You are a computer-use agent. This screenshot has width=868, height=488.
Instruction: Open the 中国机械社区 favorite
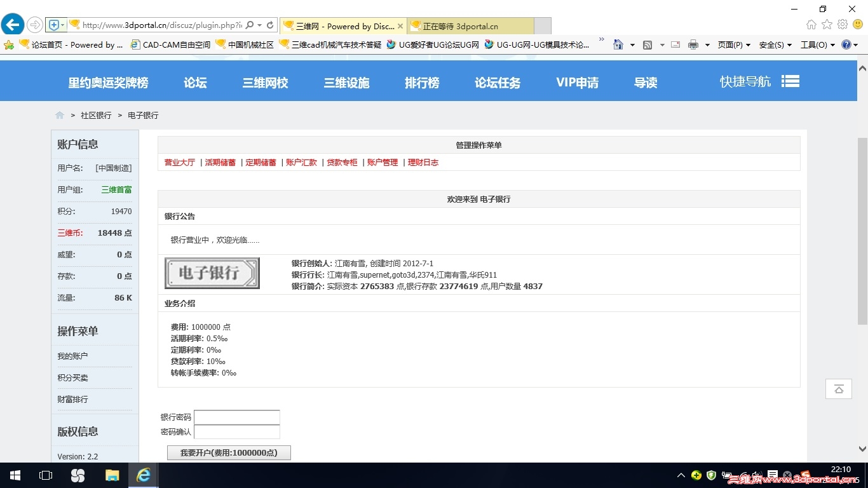245,45
